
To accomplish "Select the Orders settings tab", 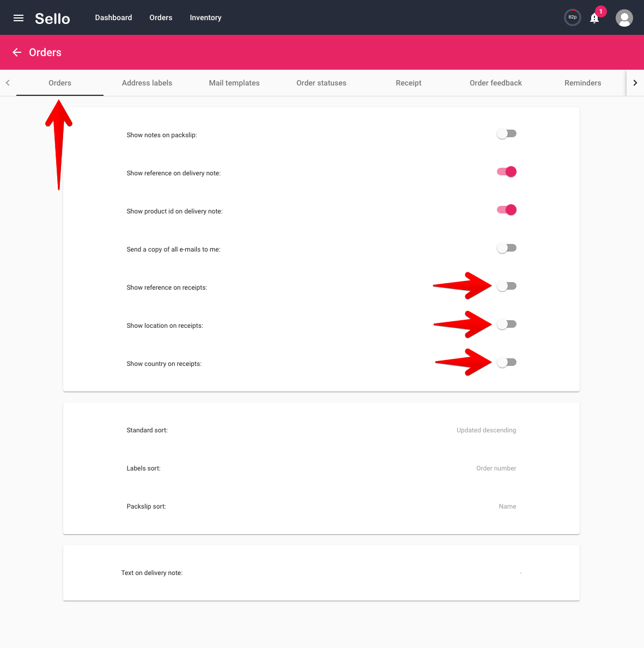I will 60,83.
